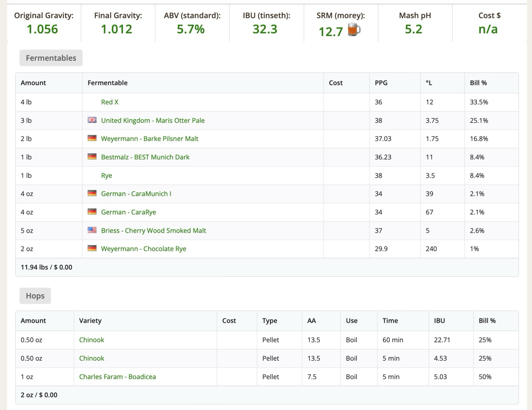This screenshot has width=532, height=410.
Task: Click the IBU value 32.3
Action: [x=265, y=29]
